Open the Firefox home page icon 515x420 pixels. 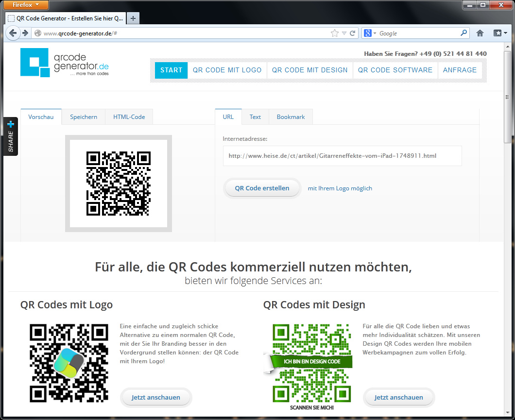480,33
